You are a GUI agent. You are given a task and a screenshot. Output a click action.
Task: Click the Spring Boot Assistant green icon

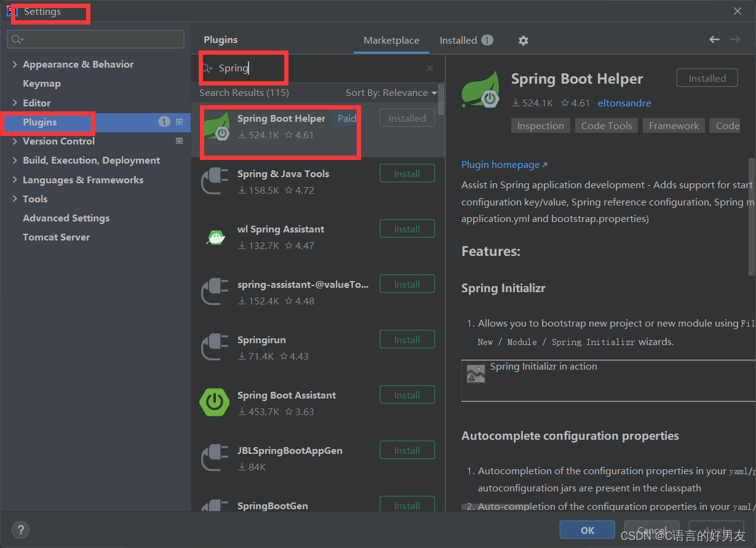click(215, 403)
